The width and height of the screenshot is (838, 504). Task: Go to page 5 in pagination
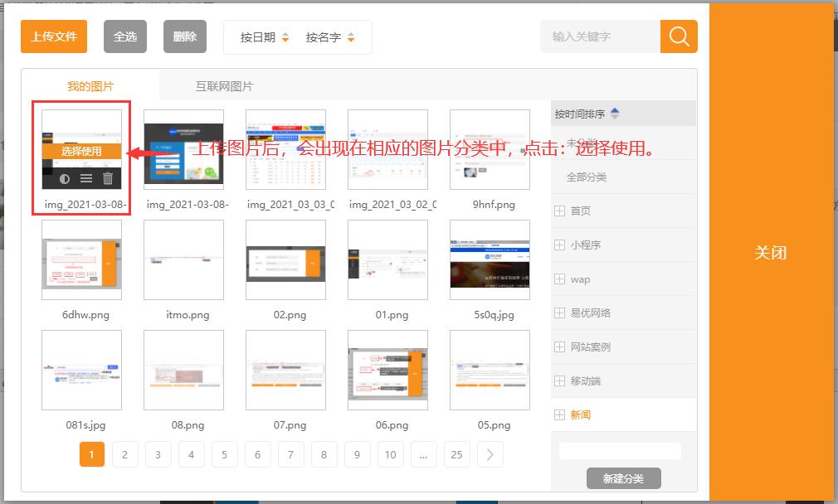(x=224, y=454)
